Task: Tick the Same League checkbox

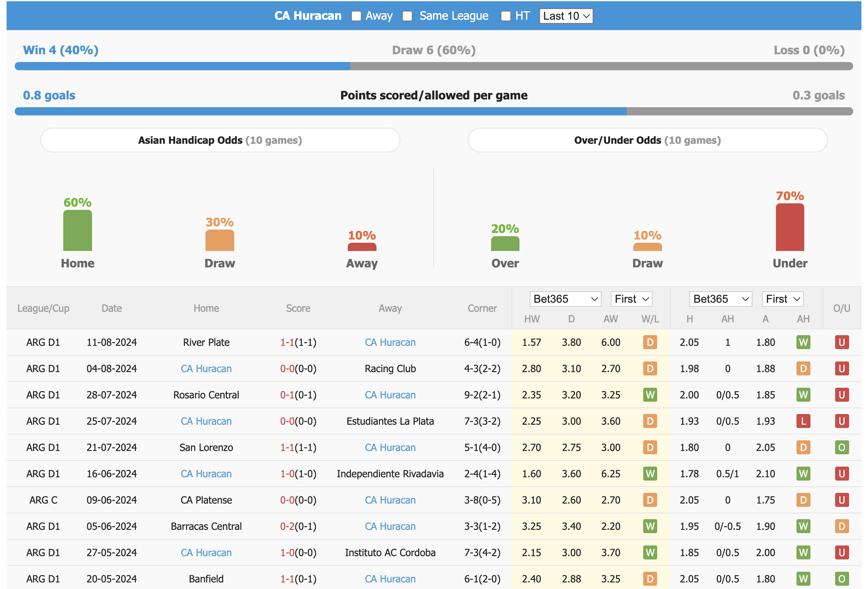Action: (x=407, y=16)
